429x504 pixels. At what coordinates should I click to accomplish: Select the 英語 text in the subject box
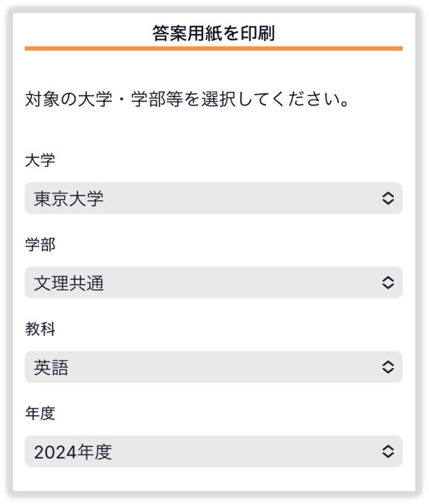point(51,367)
